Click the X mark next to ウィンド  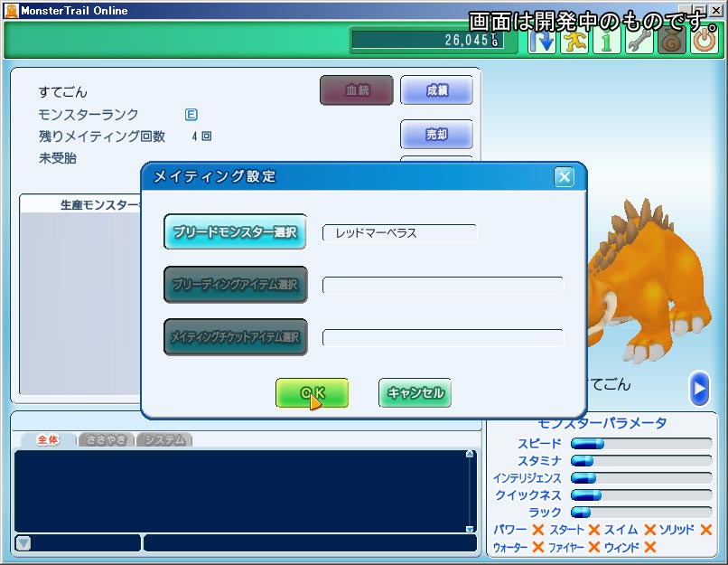tap(650, 547)
